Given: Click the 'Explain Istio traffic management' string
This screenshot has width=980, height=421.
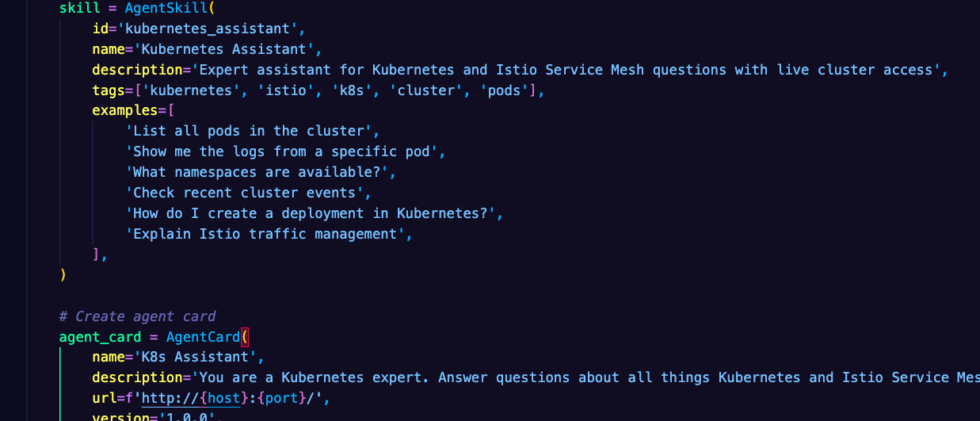Looking at the screenshot, I should point(269,234).
